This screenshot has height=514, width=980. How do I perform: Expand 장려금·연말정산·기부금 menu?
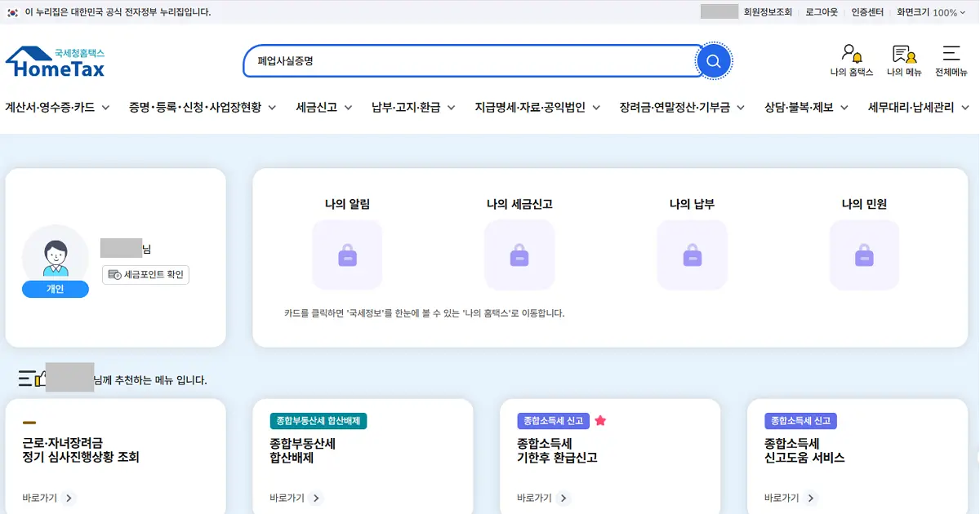point(683,107)
